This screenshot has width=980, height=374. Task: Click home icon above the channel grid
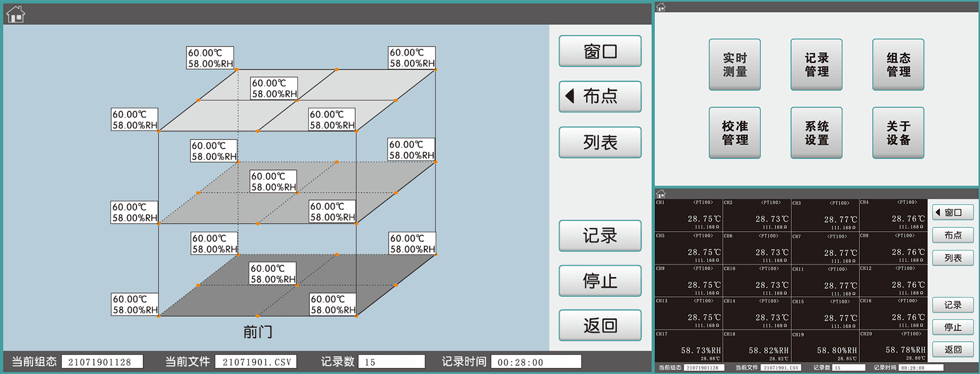[661, 194]
